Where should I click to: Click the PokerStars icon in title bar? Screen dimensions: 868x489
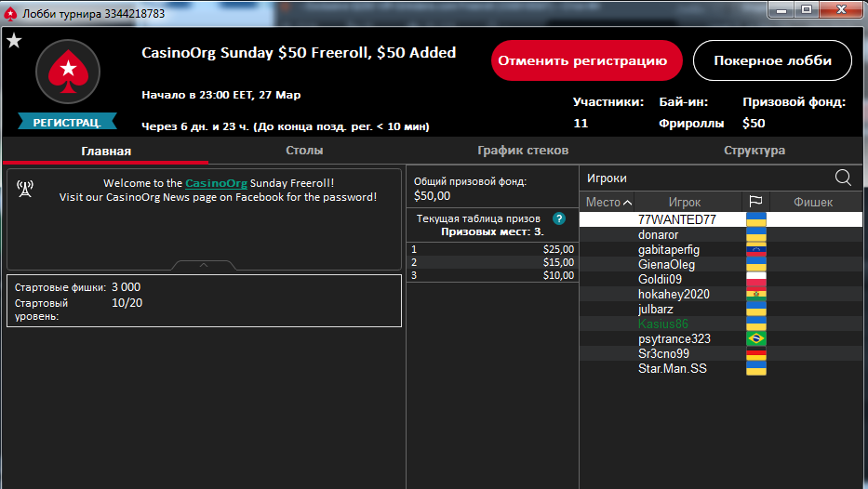click(x=10, y=14)
